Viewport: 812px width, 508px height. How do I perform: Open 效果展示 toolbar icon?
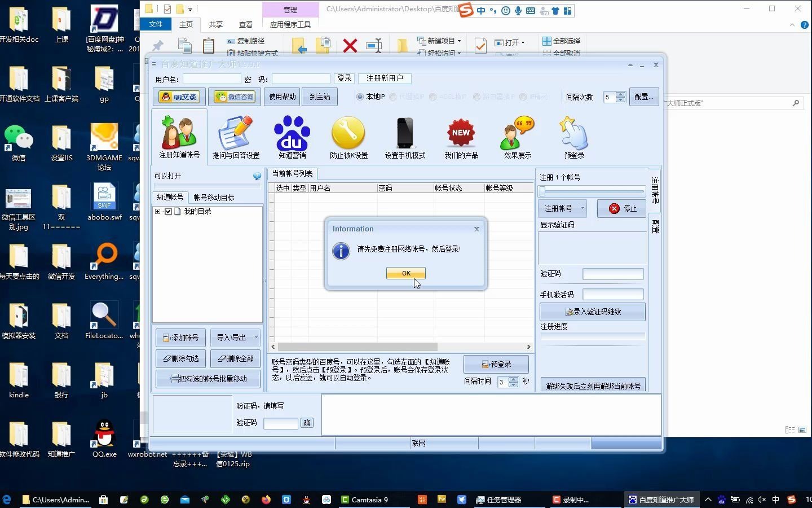518,138
